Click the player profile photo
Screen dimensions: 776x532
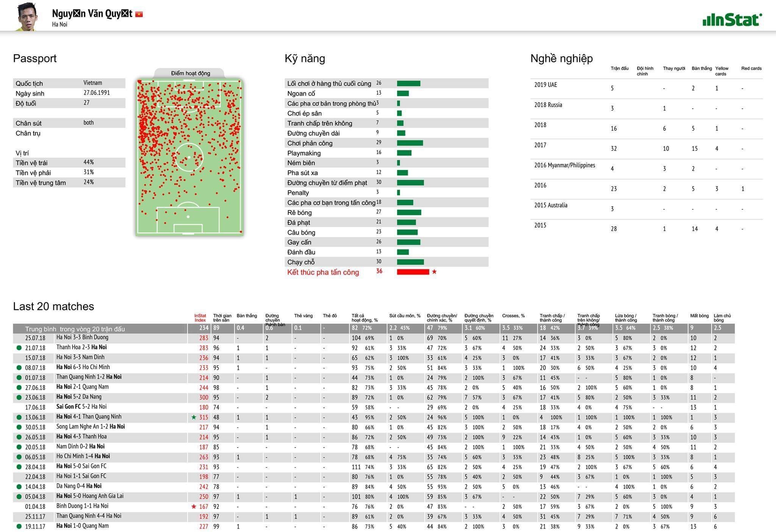(26, 17)
